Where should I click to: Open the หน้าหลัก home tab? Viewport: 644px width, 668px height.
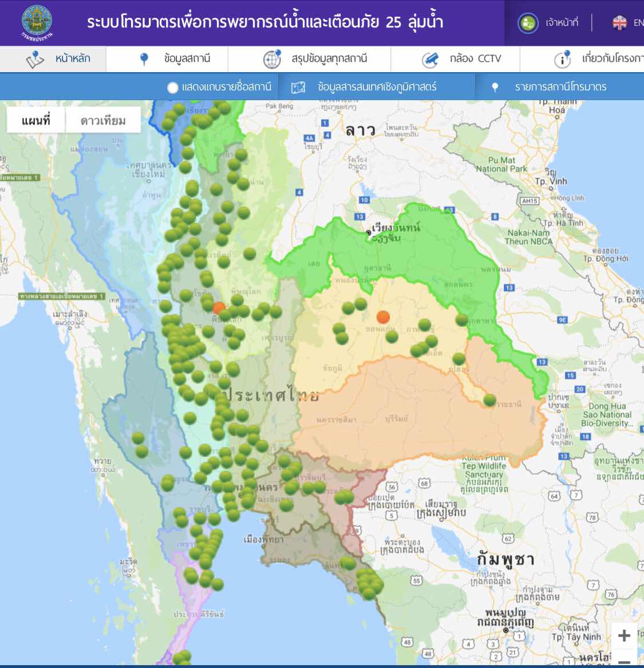pos(53,59)
